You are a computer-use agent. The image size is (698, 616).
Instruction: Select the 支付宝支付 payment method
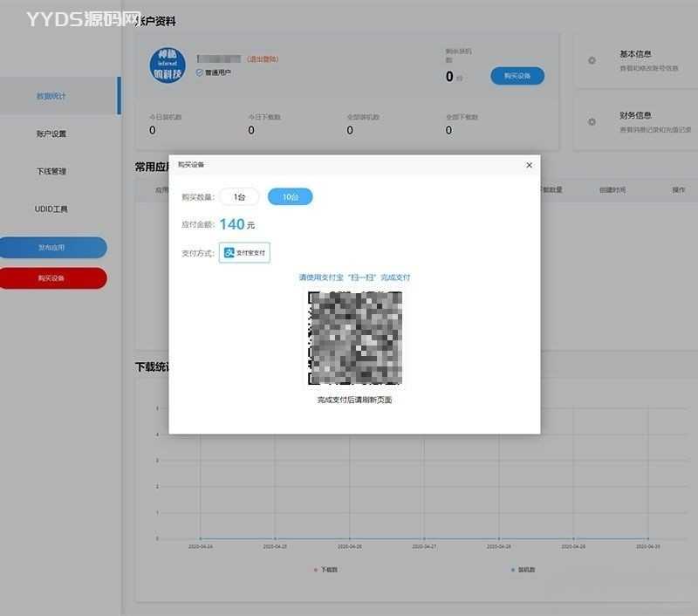pos(244,252)
